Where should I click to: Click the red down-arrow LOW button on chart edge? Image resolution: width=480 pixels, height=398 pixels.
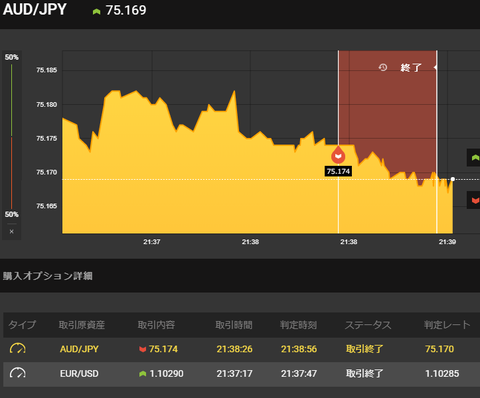tap(474, 200)
